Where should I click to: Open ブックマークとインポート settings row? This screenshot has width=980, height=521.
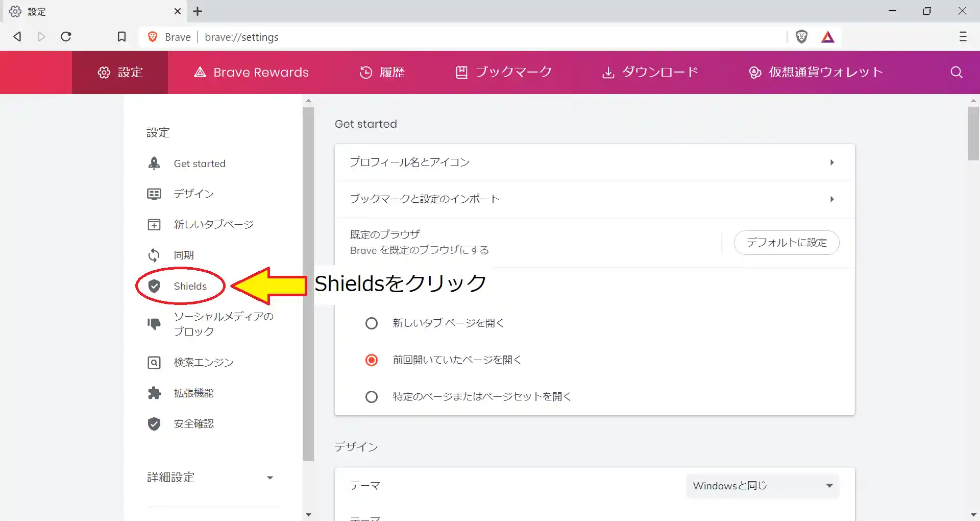(594, 199)
